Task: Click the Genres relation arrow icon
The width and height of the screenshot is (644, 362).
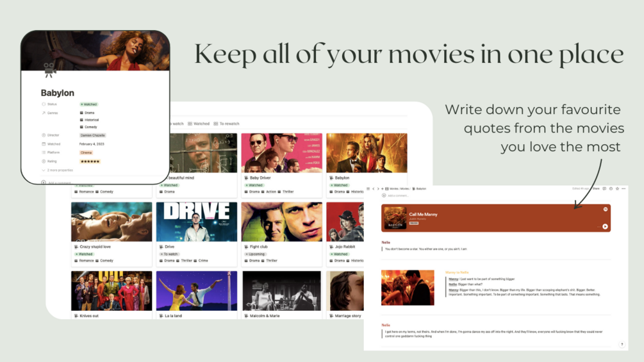Action: pos(44,113)
